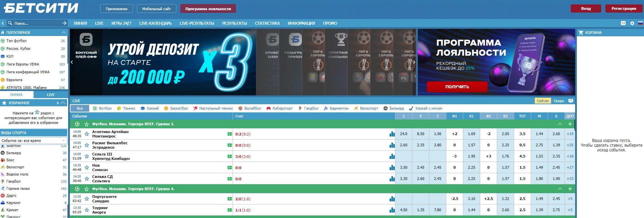644x218 pixels.
Task: Open statistics chart for Атлетико Артейшо match
Action: click(392, 134)
